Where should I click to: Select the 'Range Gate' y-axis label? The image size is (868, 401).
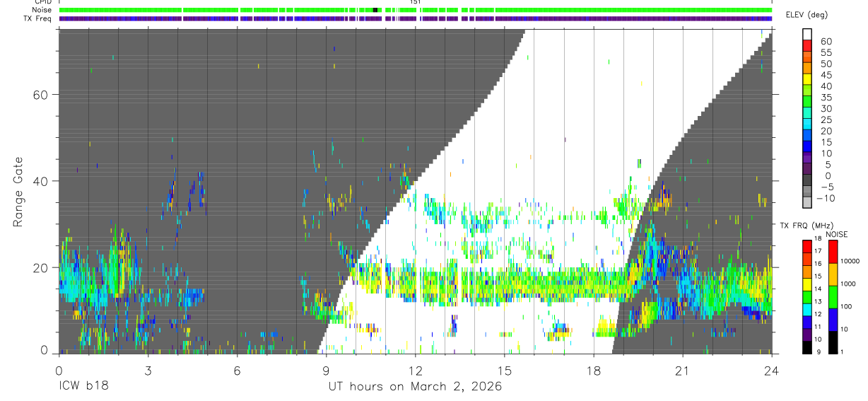19,191
